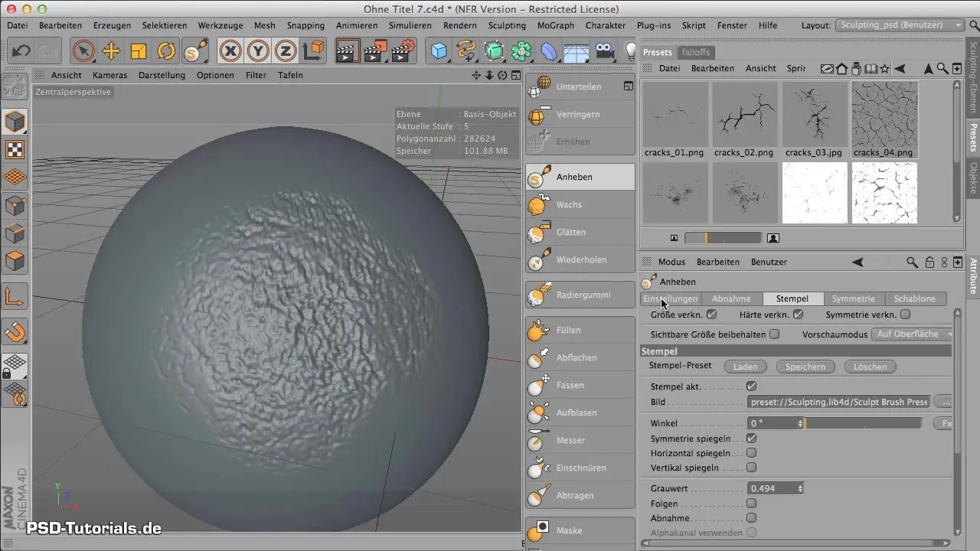The image size is (980, 551).
Task: Open the Attribute Modus menu
Action: [671, 262]
